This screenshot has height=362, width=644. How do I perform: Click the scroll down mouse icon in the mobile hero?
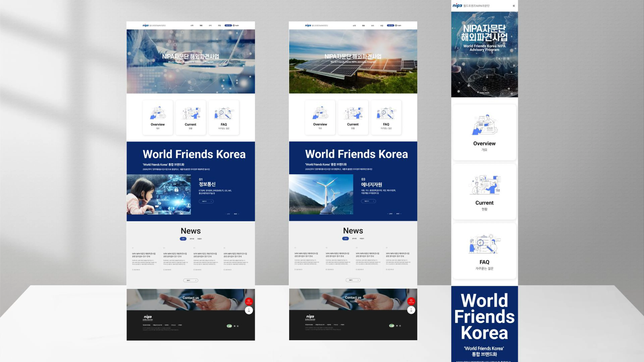coord(484,89)
